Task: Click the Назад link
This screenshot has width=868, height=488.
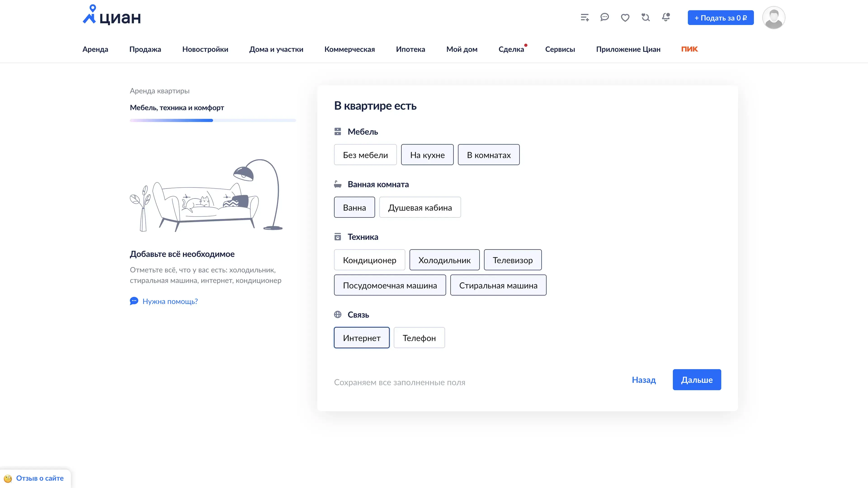Action: (644, 380)
